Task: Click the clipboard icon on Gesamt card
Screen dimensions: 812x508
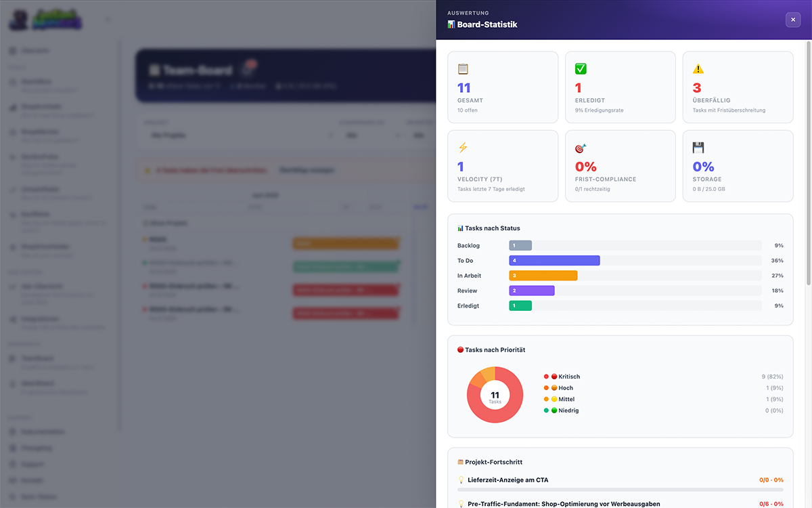Action: pos(463,69)
